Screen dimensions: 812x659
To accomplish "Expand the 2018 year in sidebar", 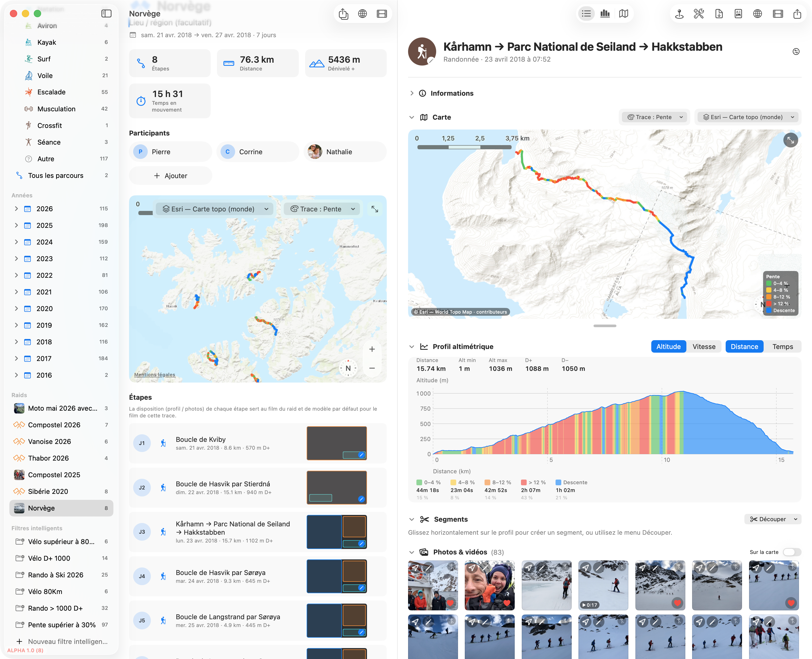I will [x=16, y=342].
